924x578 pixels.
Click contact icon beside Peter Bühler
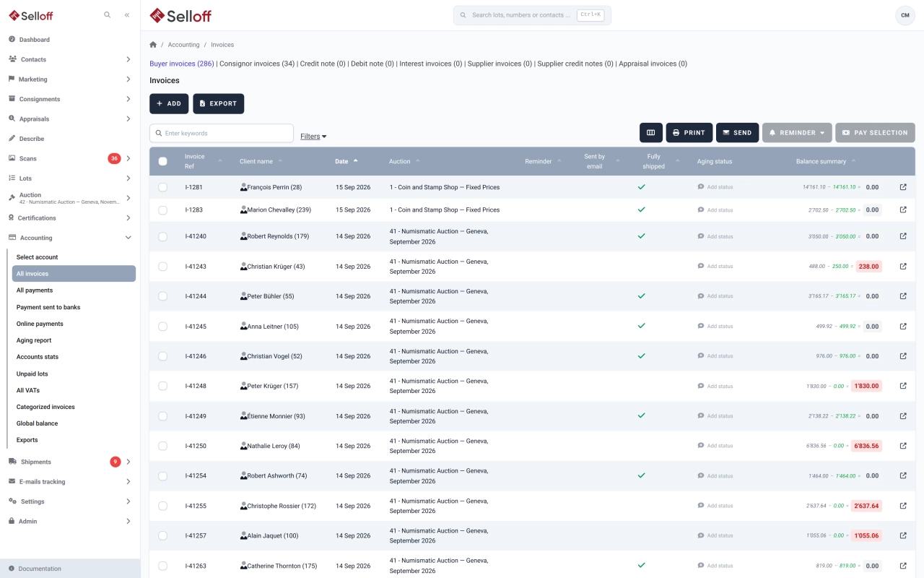(243, 296)
